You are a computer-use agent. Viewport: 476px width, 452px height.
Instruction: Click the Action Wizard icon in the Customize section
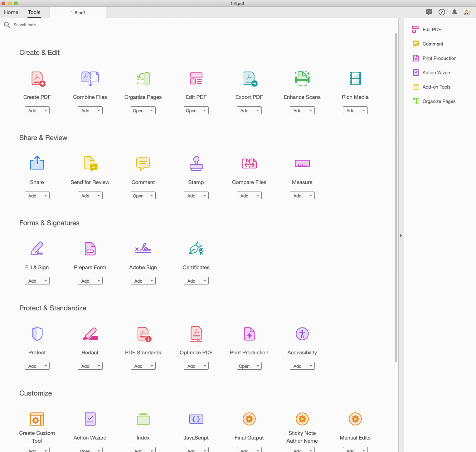(90, 419)
